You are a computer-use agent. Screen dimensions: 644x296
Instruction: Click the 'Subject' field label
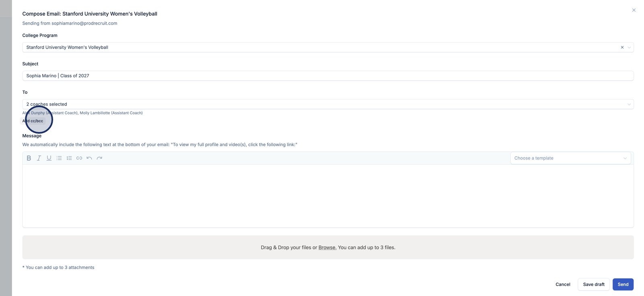point(30,64)
